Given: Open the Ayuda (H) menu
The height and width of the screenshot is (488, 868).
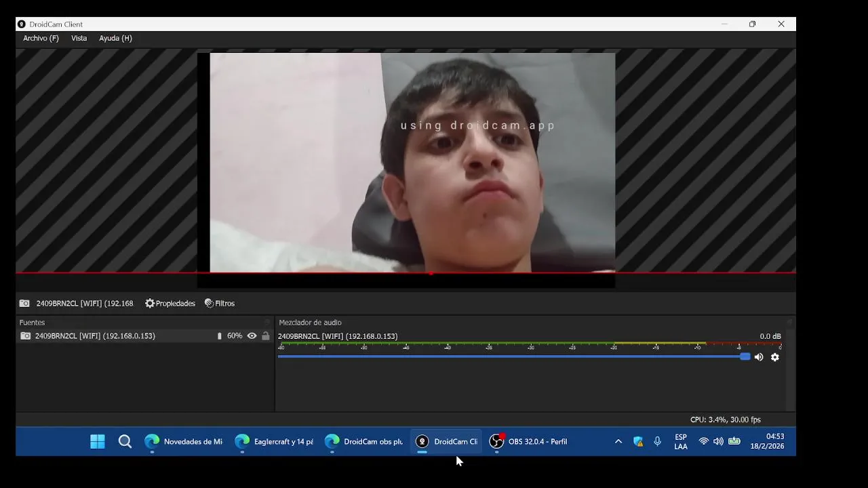Looking at the screenshot, I should (x=115, y=38).
